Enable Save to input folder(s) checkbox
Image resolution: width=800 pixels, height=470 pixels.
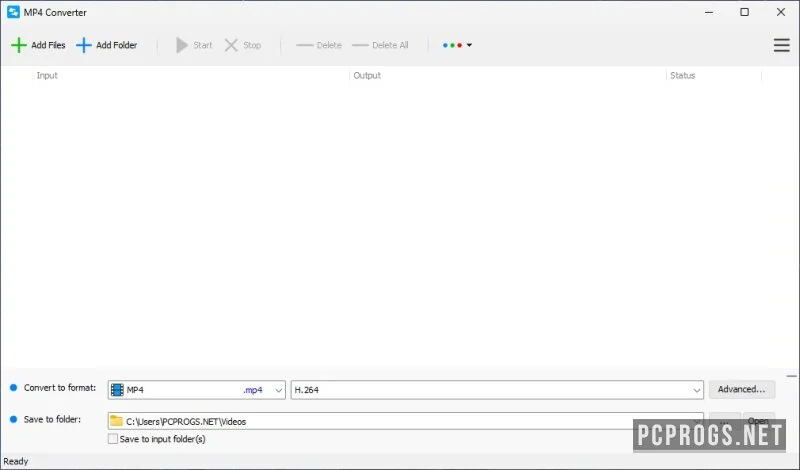point(113,439)
